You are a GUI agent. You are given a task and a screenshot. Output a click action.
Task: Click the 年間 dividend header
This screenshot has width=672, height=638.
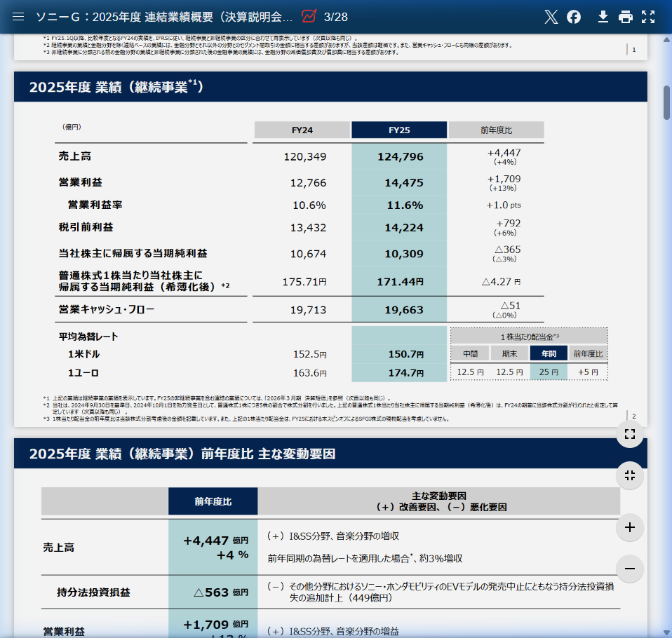click(x=549, y=353)
